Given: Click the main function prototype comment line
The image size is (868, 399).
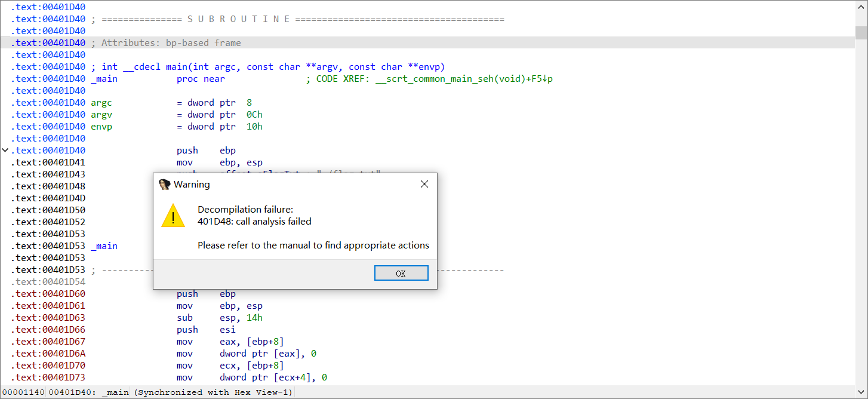Looking at the screenshot, I should [x=268, y=67].
